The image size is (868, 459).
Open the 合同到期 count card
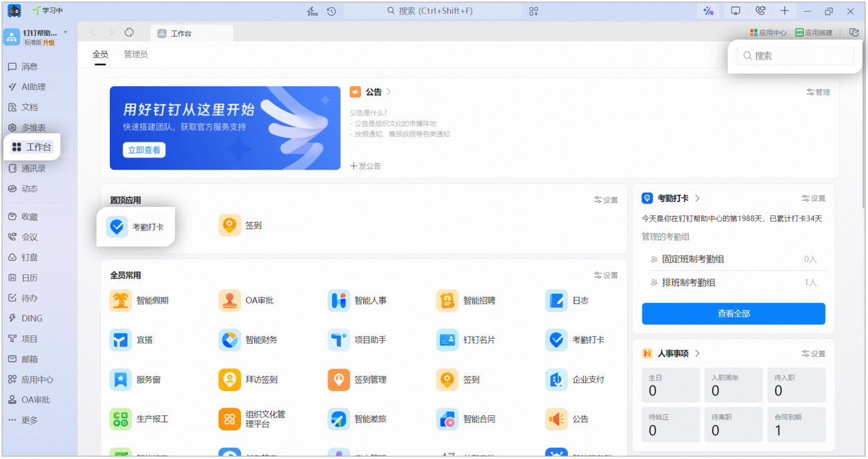[x=796, y=424]
